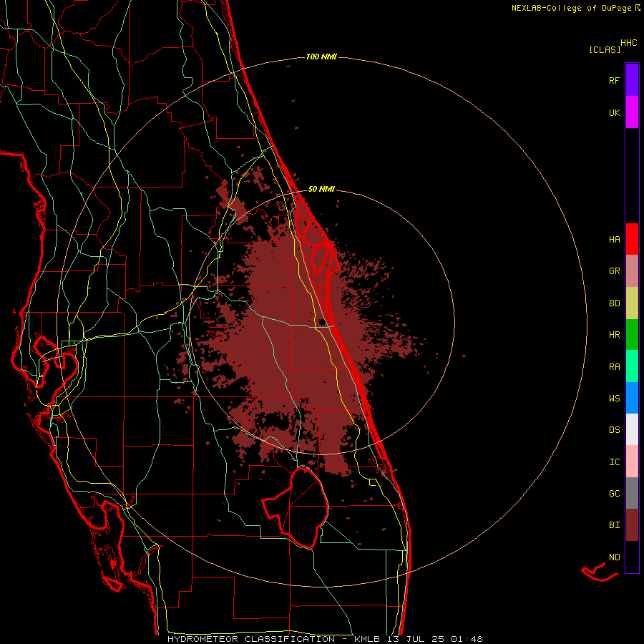Click the DS white legend swatch

pos(632,429)
